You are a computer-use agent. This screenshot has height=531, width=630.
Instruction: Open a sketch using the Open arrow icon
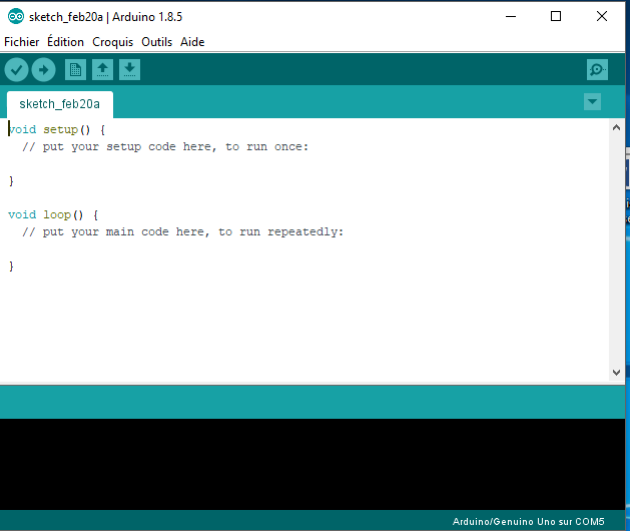(x=102, y=70)
